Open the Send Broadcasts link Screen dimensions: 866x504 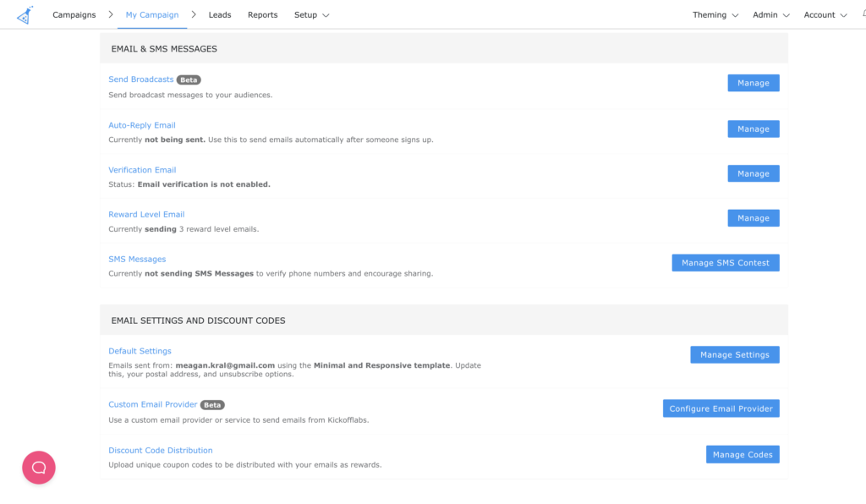141,79
